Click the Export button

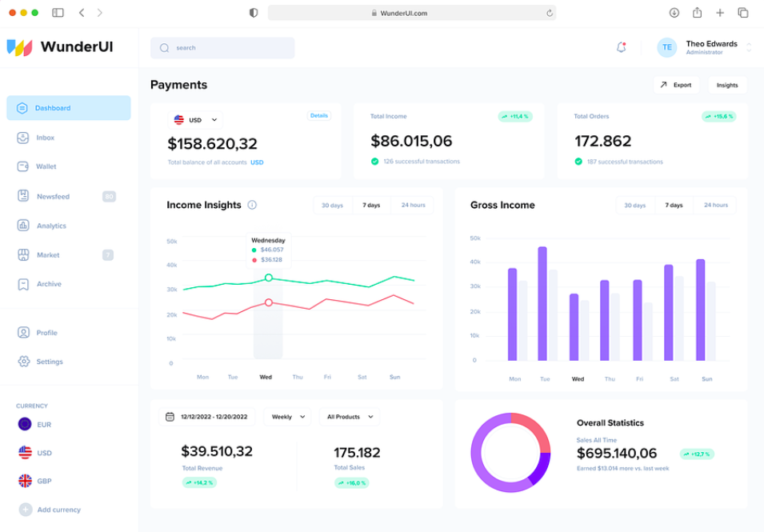675,85
